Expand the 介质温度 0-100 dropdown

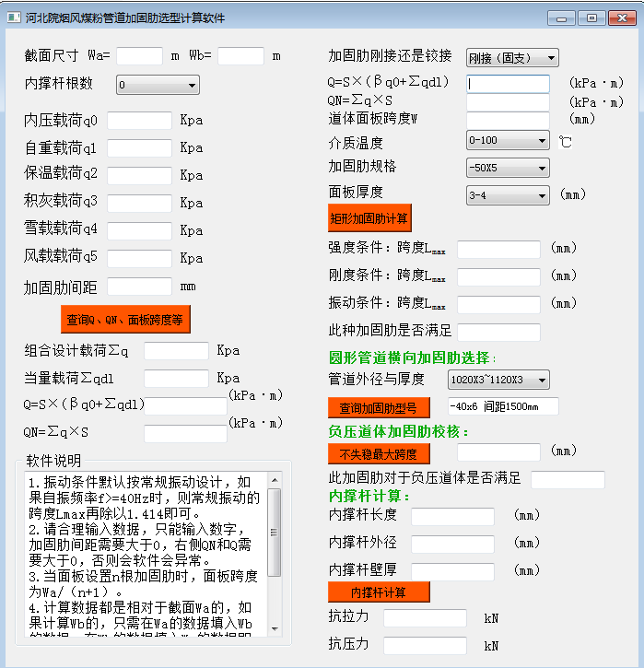pyautogui.click(x=508, y=140)
